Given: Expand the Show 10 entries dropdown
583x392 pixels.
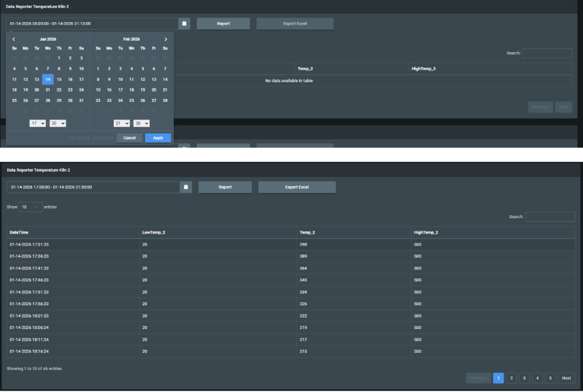Looking at the screenshot, I should pos(30,207).
